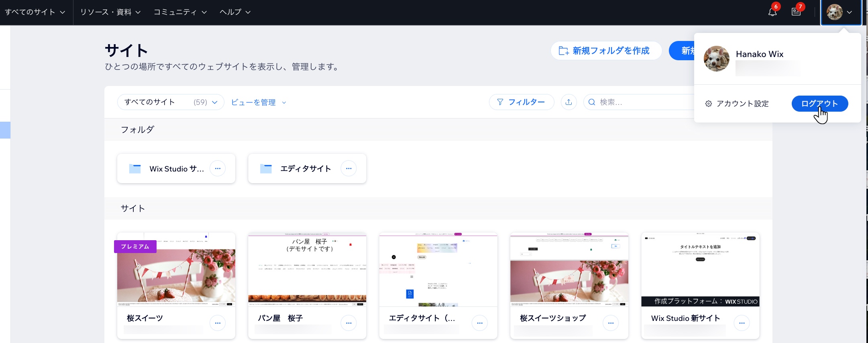Open the 桜スイーツショップ site thumbnail
868x343 pixels.
[x=569, y=269]
